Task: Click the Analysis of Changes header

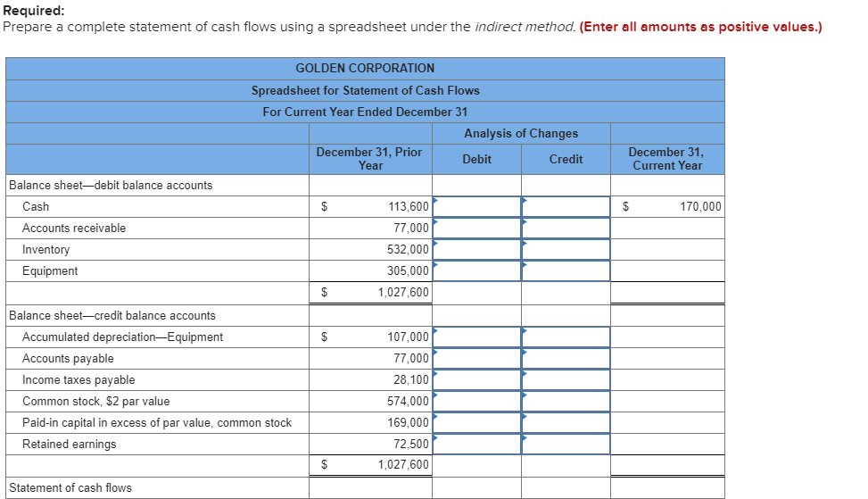Action: 521,134
